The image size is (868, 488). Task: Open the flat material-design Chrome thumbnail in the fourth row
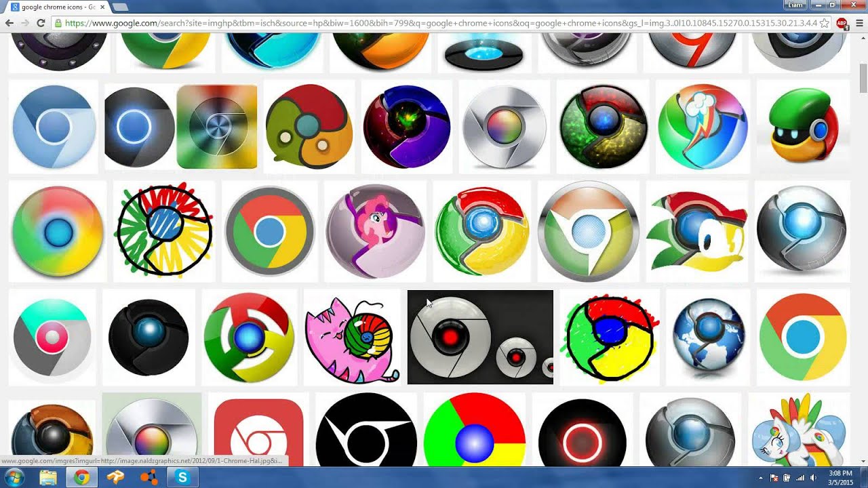[803, 338]
